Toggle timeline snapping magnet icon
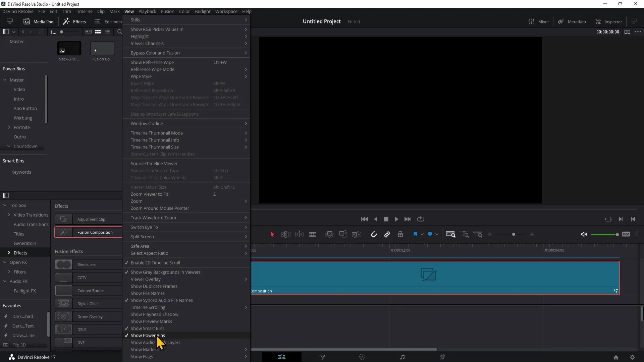Viewport: 644px width, 362px height. (x=374, y=234)
